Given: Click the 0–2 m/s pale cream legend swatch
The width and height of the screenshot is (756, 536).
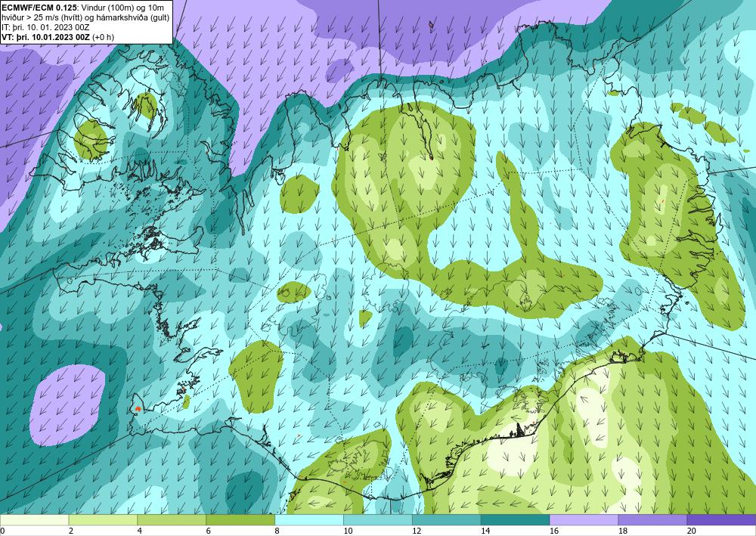Looking at the screenshot, I should tap(35, 520).
